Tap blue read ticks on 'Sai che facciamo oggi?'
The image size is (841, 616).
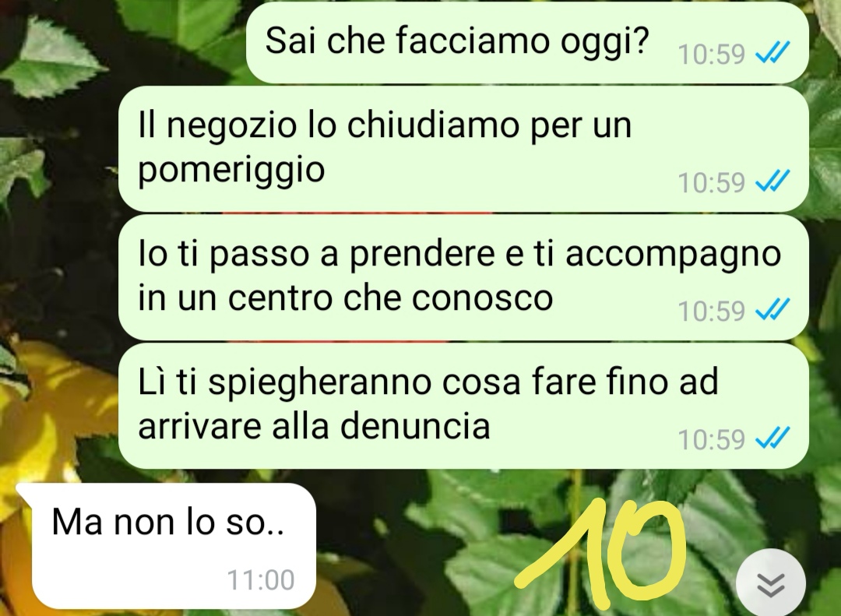click(x=772, y=53)
